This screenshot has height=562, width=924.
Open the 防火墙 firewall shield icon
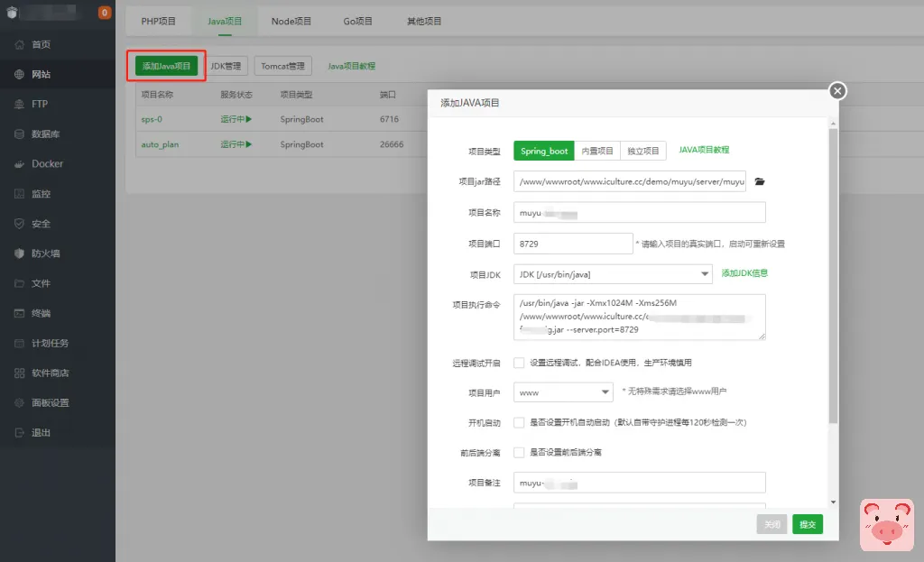click(20, 253)
